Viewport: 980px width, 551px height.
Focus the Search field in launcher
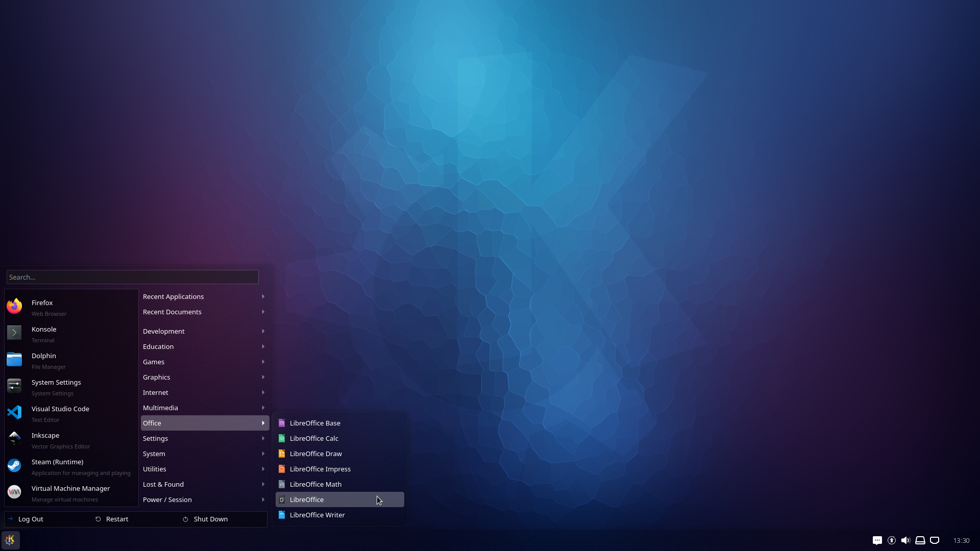click(x=133, y=277)
